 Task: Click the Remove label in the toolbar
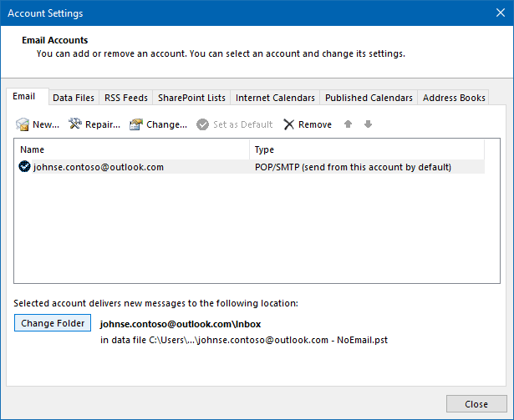pos(315,124)
